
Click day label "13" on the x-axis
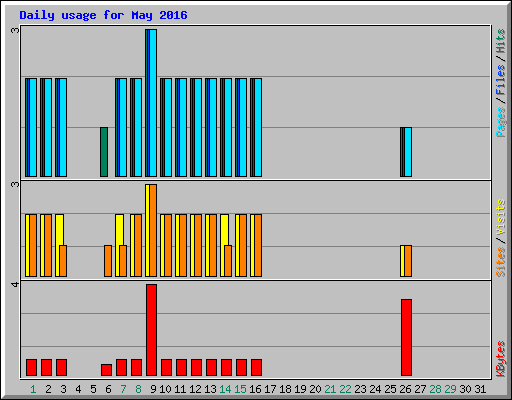[210, 389]
